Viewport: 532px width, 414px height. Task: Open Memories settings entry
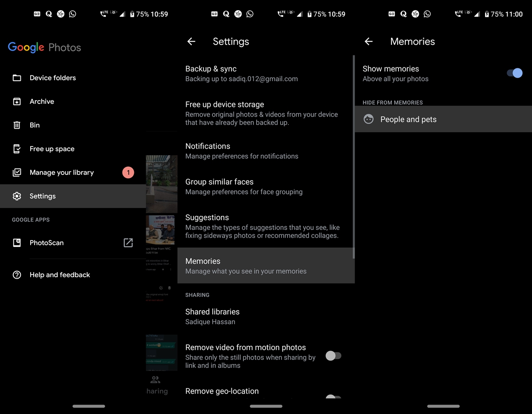coord(265,265)
